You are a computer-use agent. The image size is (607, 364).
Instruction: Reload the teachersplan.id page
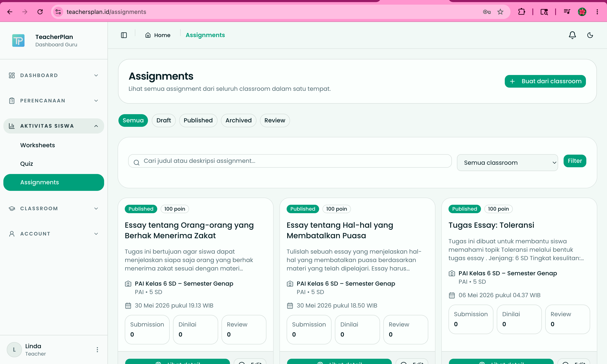tap(40, 12)
